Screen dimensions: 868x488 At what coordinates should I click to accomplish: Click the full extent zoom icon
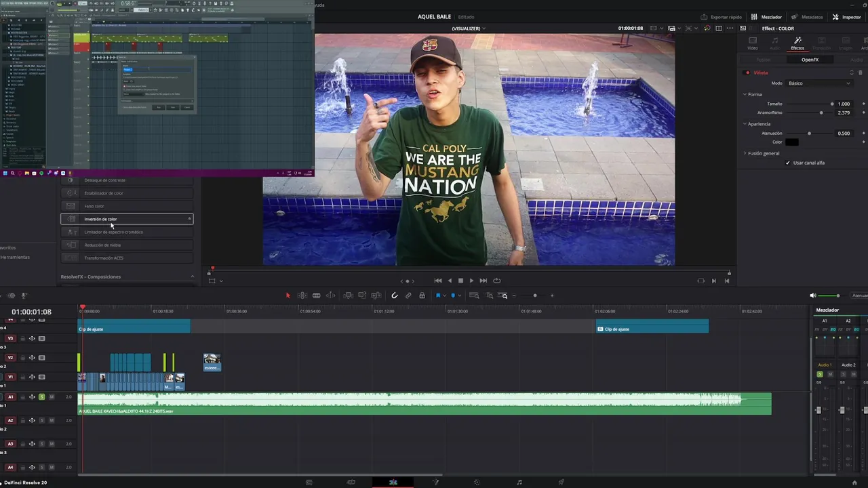[474, 296]
